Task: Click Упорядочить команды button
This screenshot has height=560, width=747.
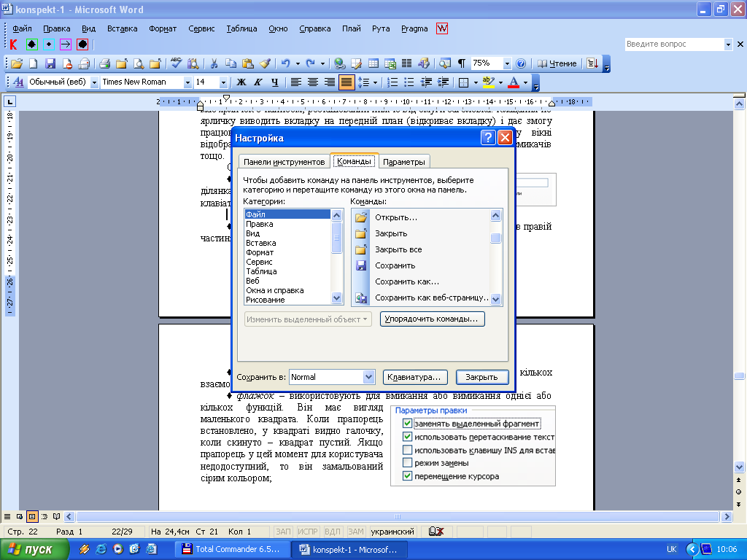Action: click(x=432, y=319)
